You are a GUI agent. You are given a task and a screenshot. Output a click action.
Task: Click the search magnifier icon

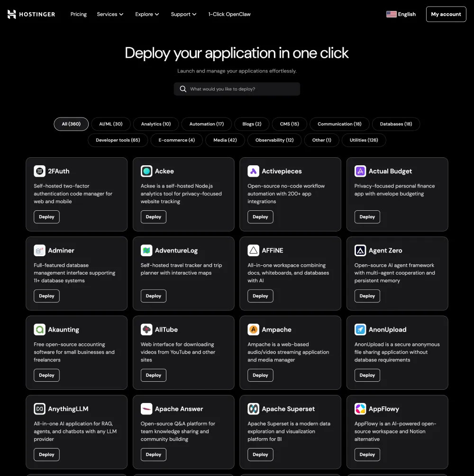183,89
